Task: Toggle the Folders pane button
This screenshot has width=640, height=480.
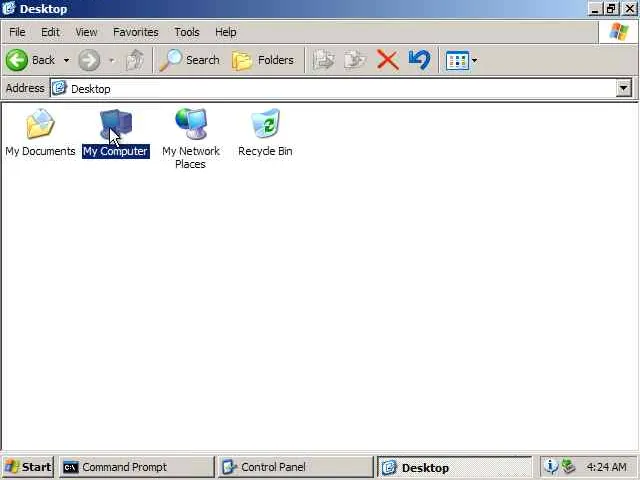Action: (263, 60)
